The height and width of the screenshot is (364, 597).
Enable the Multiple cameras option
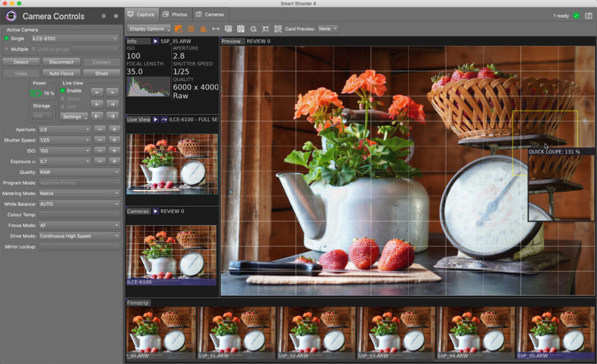[7, 49]
